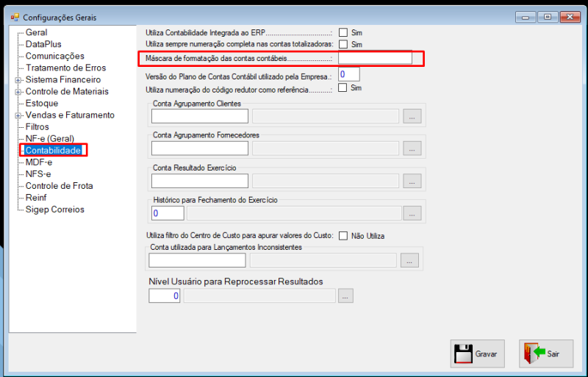Select Vendas e Faturamento item
Viewport: 588px width, 377px height.
pos(70,115)
